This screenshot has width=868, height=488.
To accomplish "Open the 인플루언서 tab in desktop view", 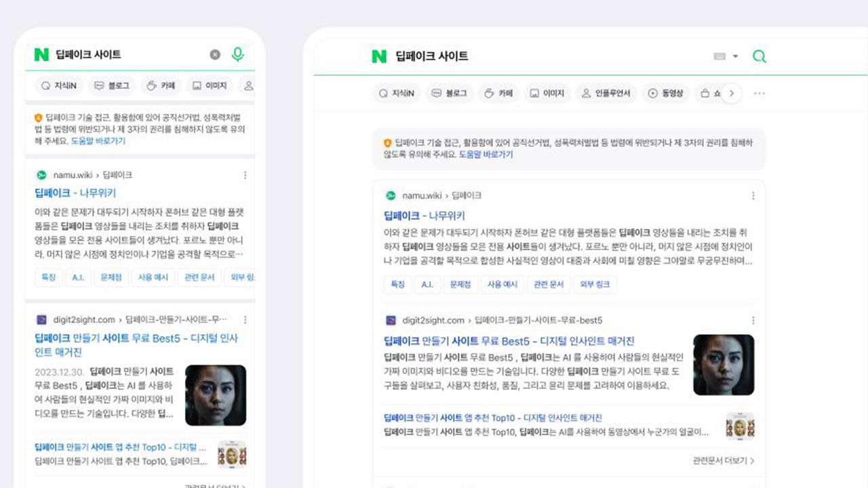I will (606, 94).
